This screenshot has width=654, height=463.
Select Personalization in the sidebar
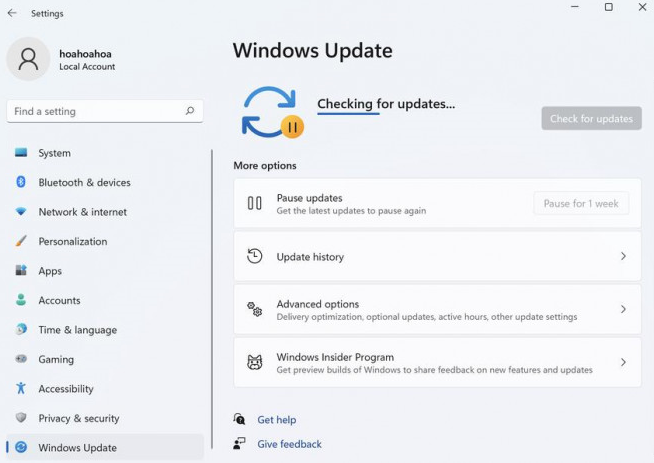[x=72, y=241]
